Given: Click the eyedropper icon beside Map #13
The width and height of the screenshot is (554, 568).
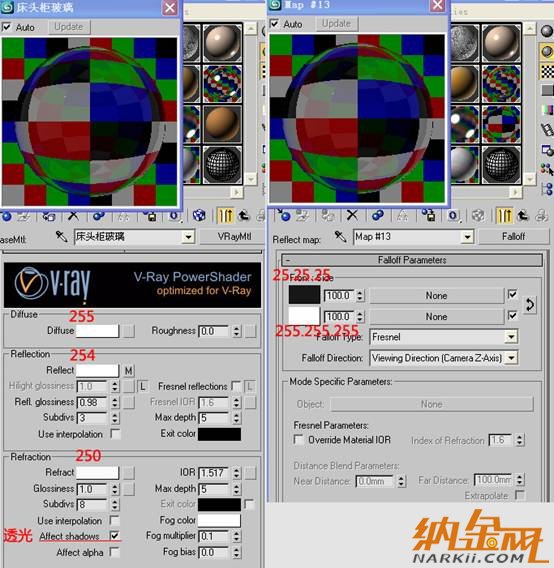Looking at the screenshot, I should 340,237.
